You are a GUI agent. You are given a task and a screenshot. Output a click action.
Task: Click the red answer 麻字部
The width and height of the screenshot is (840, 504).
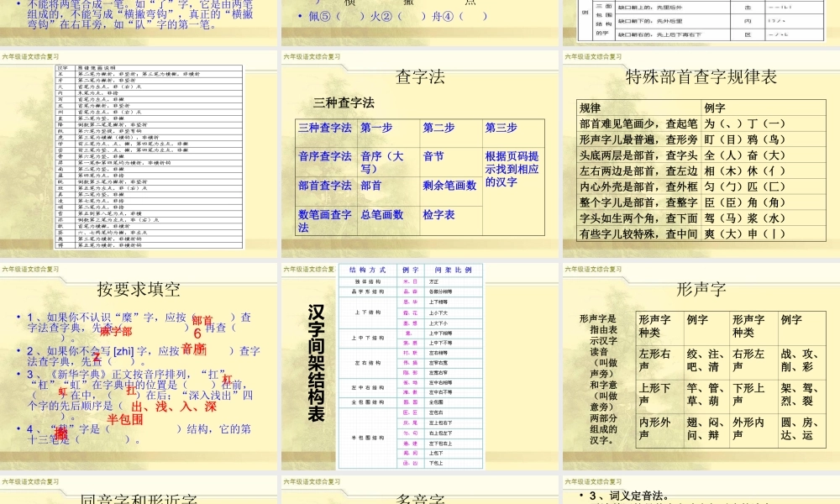tap(116, 332)
